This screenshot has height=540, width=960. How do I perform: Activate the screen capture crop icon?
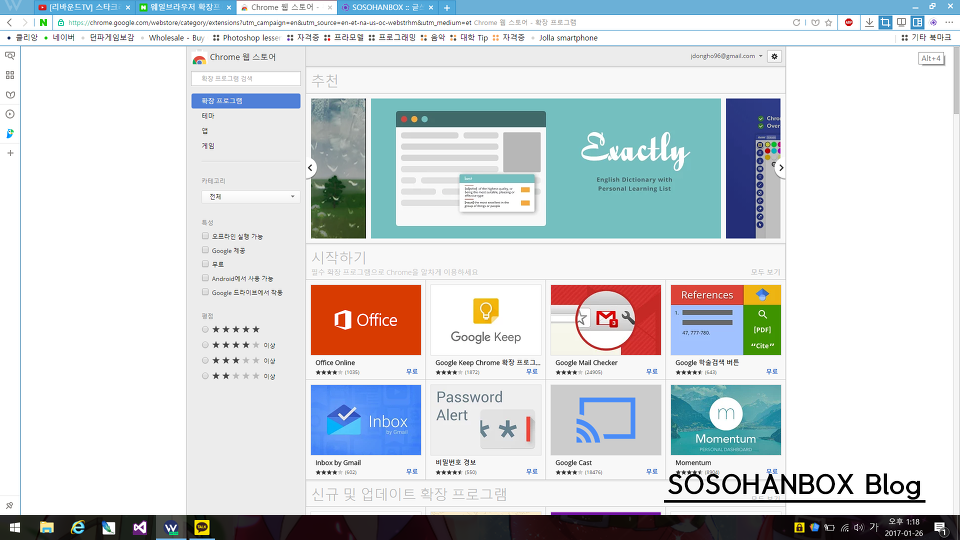point(885,23)
